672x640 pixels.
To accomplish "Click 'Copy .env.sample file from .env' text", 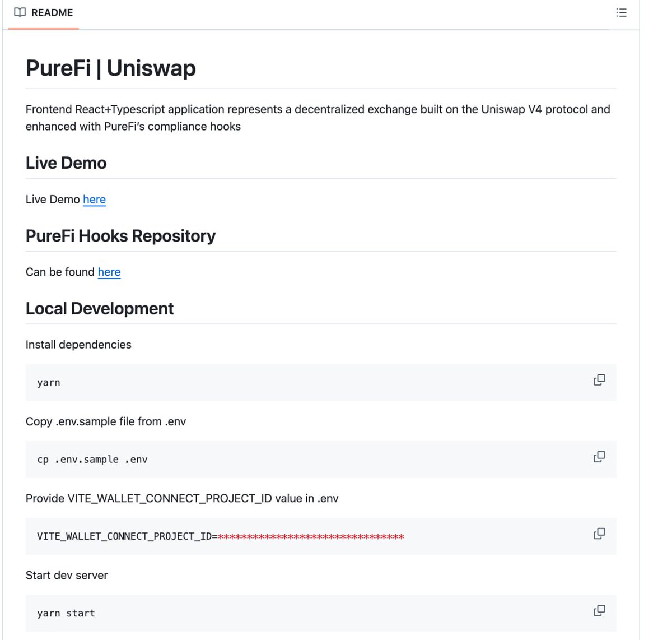I will click(106, 421).
